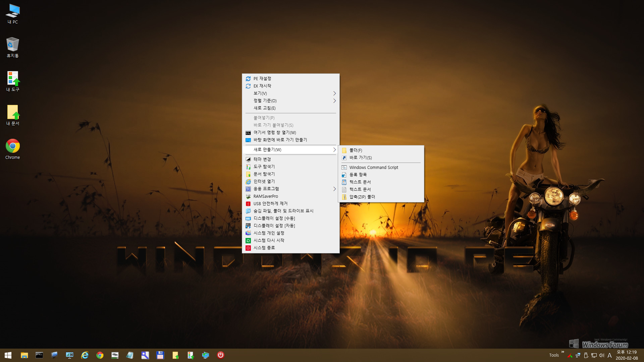This screenshot has width=644, height=362.
Task: Select 도구 탐색기 menu entry
Action: pyautogui.click(x=290, y=167)
